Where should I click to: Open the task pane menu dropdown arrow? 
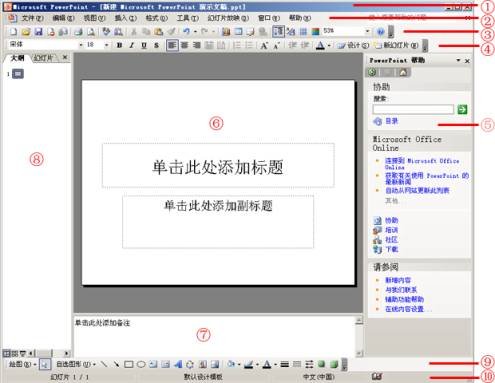click(458, 60)
